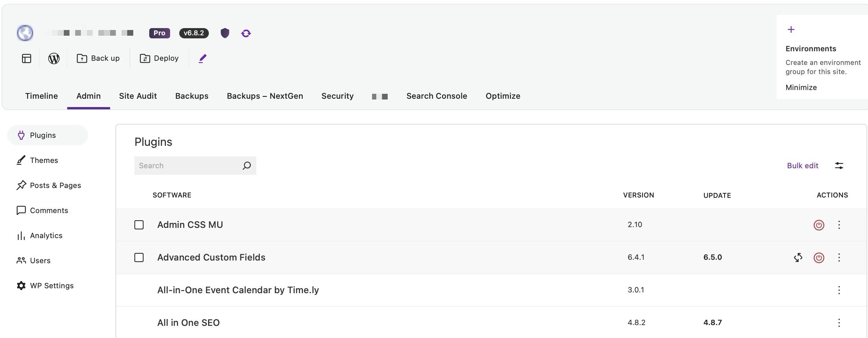Open Admin CSS MU more-actions menu

839,225
